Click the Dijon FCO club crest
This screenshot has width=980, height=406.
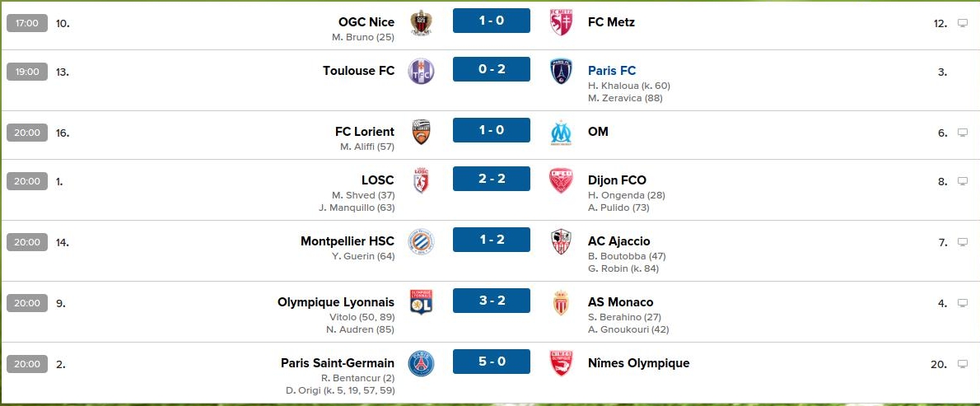coord(561,180)
